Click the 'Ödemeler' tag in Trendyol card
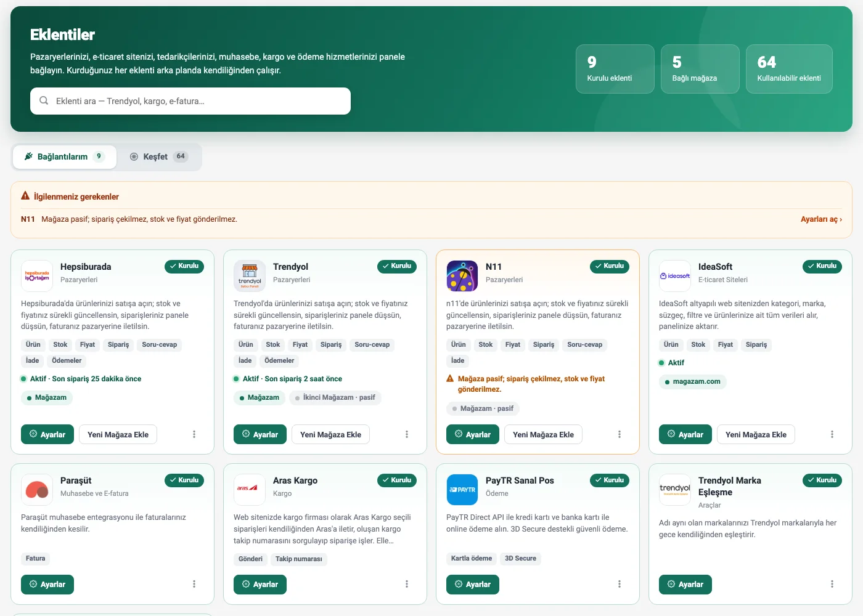Viewport: 863px width, 616px height. [279, 361]
